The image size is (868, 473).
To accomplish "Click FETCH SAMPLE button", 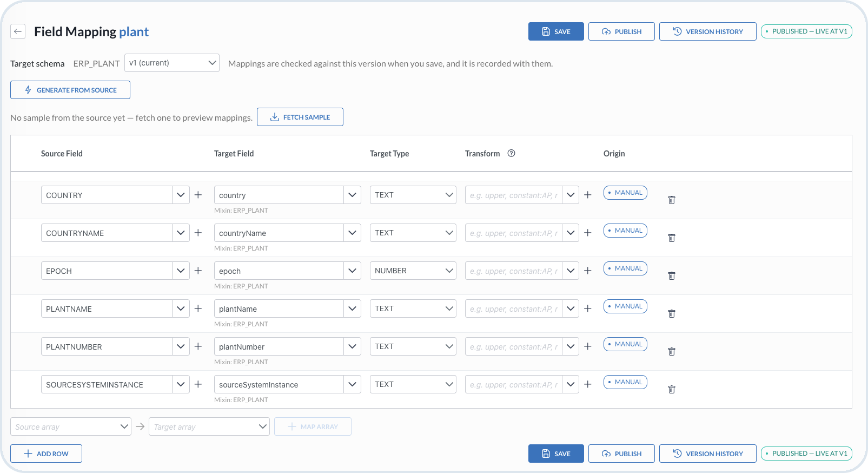I will coord(300,117).
